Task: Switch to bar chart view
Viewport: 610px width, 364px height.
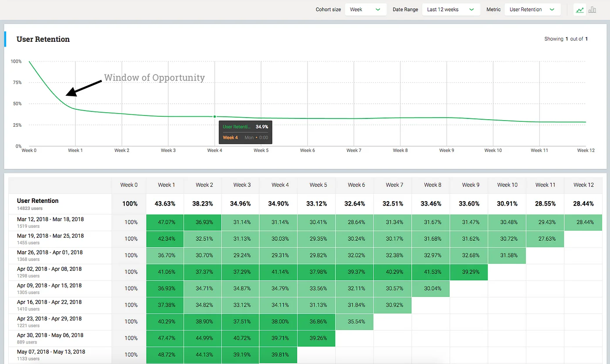Action: pos(593,9)
